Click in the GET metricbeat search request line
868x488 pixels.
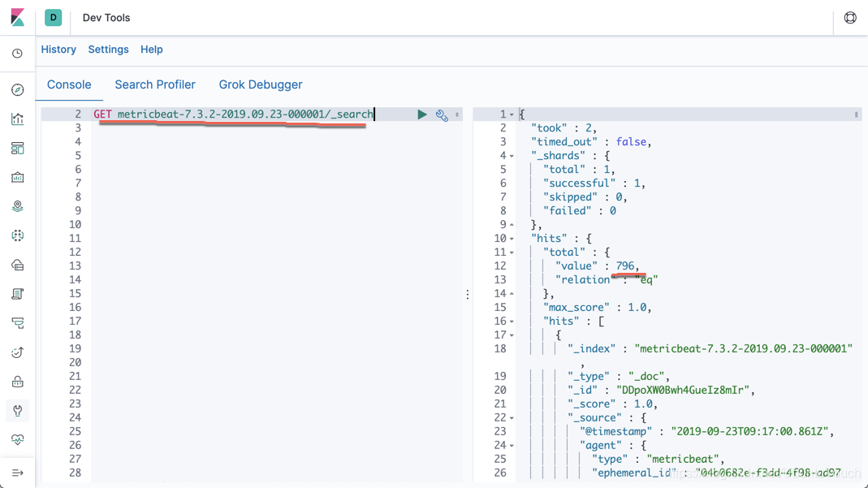point(234,114)
